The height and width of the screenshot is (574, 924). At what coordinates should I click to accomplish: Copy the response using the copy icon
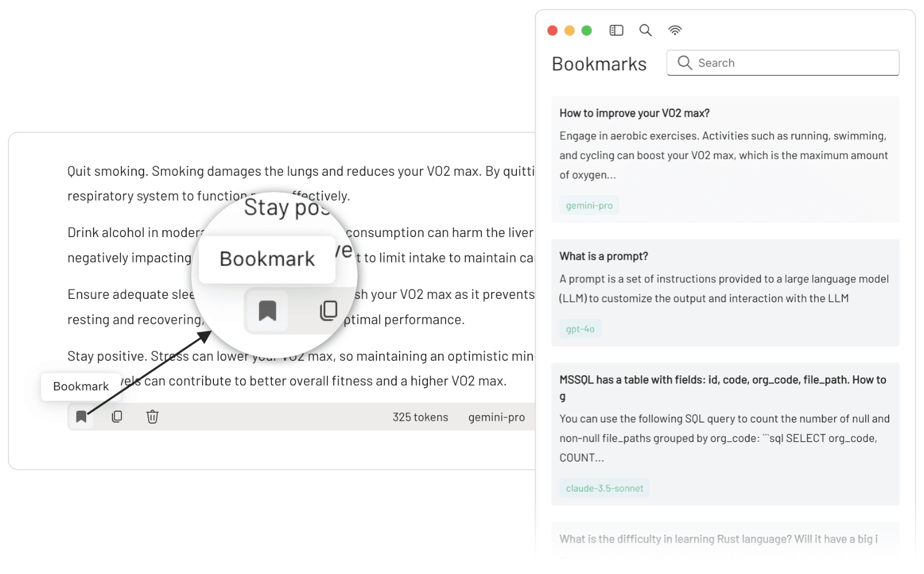pos(116,416)
